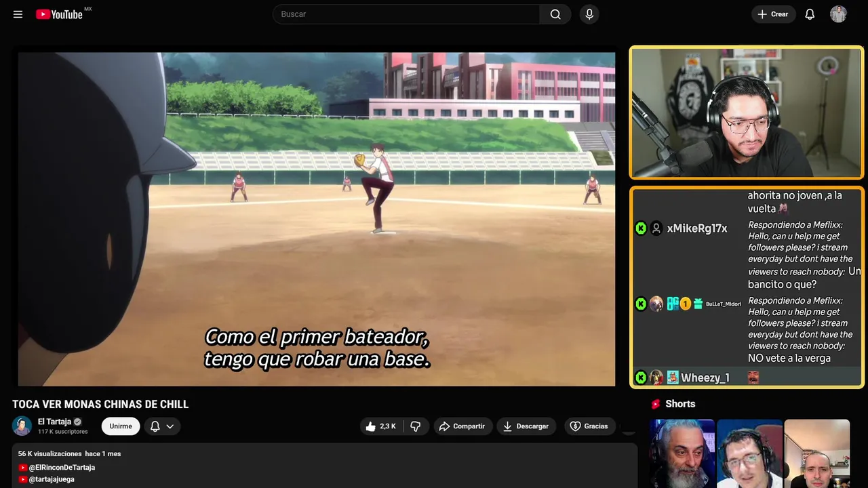Click the '2,3 K' like count
868x488 pixels.
tap(388, 426)
